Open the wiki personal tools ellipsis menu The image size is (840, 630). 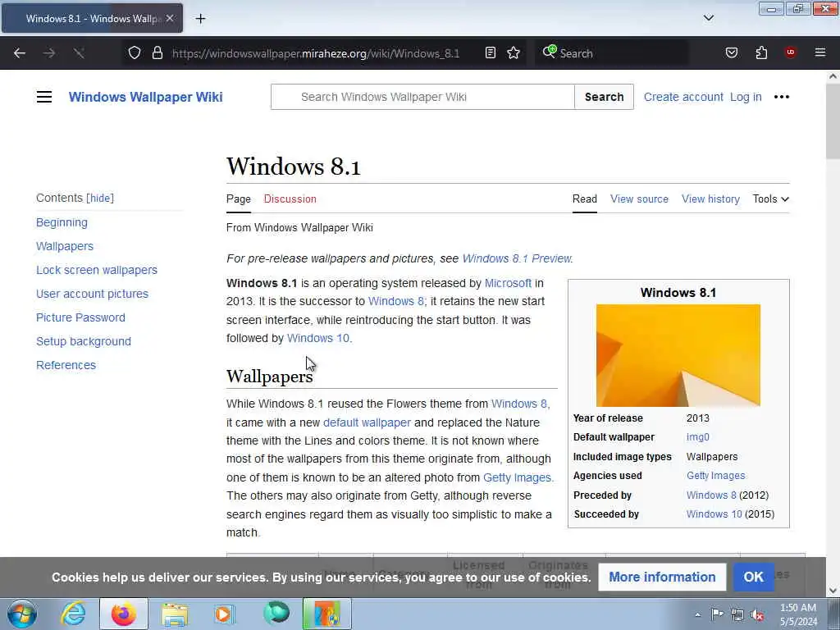click(782, 97)
